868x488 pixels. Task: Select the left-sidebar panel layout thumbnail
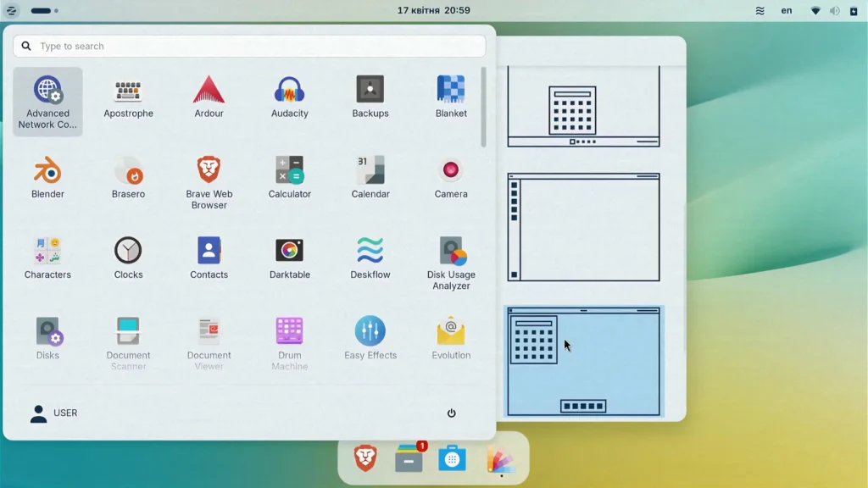pyautogui.click(x=583, y=227)
